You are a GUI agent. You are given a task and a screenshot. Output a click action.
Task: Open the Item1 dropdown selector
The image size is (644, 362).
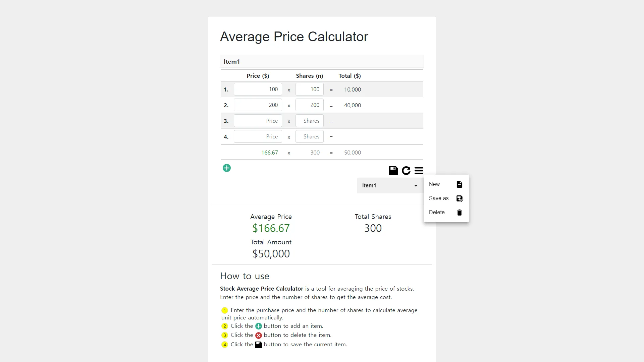[390, 185]
